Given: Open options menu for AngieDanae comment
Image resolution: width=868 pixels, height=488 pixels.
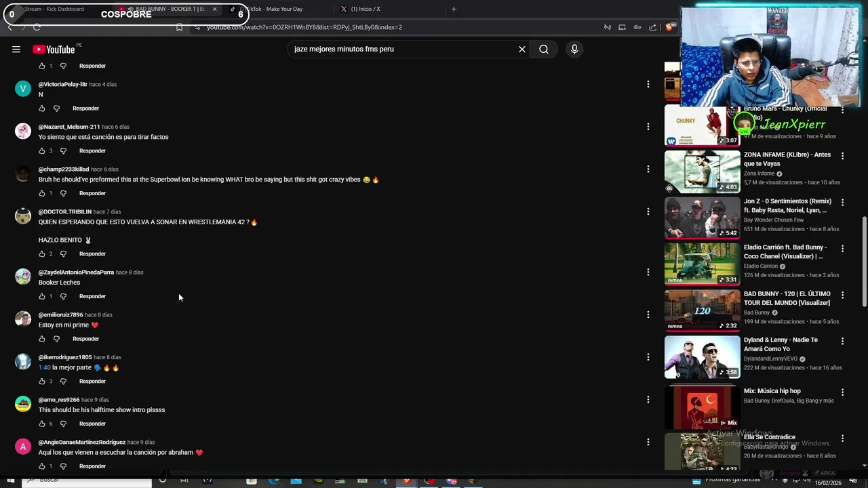Looking at the screenshot, I should [x=648, y=442].
